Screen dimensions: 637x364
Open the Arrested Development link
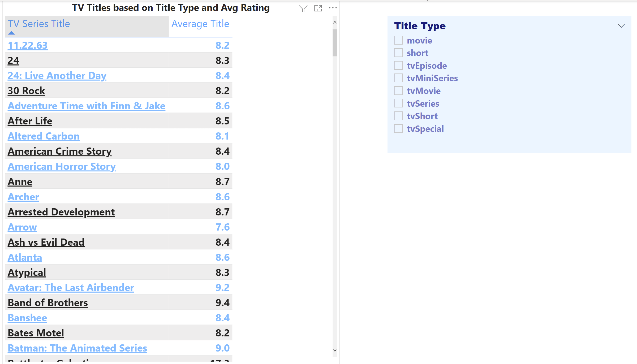point(61,212)
